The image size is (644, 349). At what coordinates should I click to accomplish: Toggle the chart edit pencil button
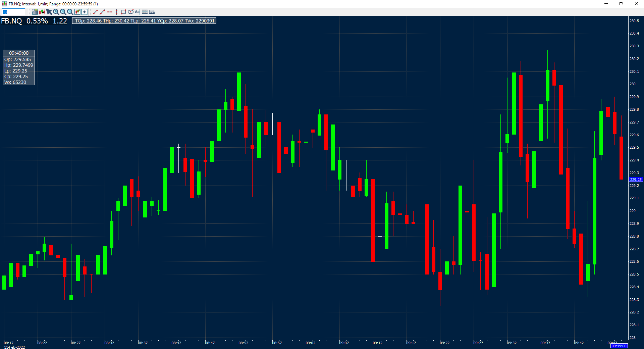point(77,12)
